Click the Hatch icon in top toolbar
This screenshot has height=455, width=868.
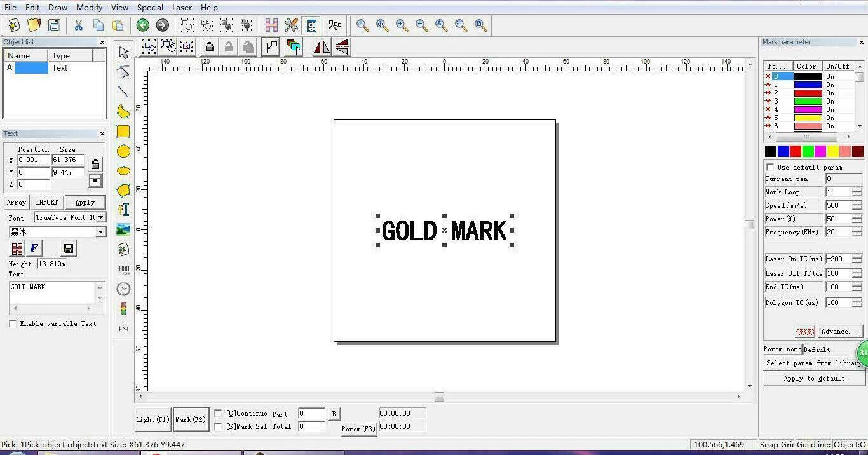[271, 25]
